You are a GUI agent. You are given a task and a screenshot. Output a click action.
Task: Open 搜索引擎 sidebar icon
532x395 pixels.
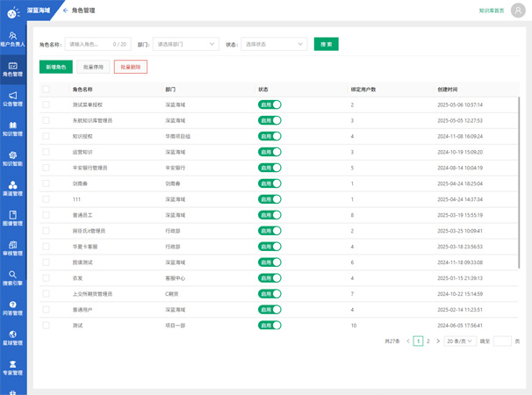(12, 278)
